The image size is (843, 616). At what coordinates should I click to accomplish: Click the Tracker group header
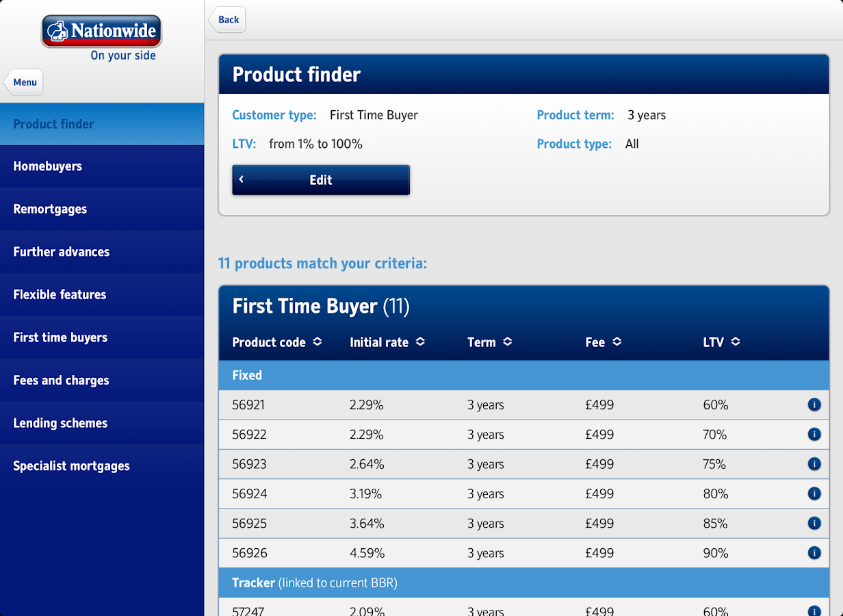[x=524, y=583]
